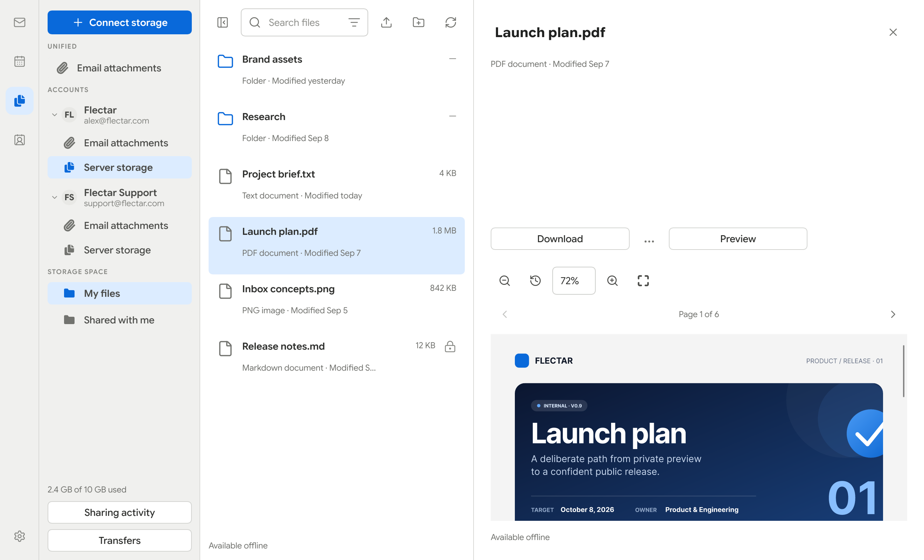Collapse the Flectar Support account
Screen dimensions: 924x560
point(54,197)
